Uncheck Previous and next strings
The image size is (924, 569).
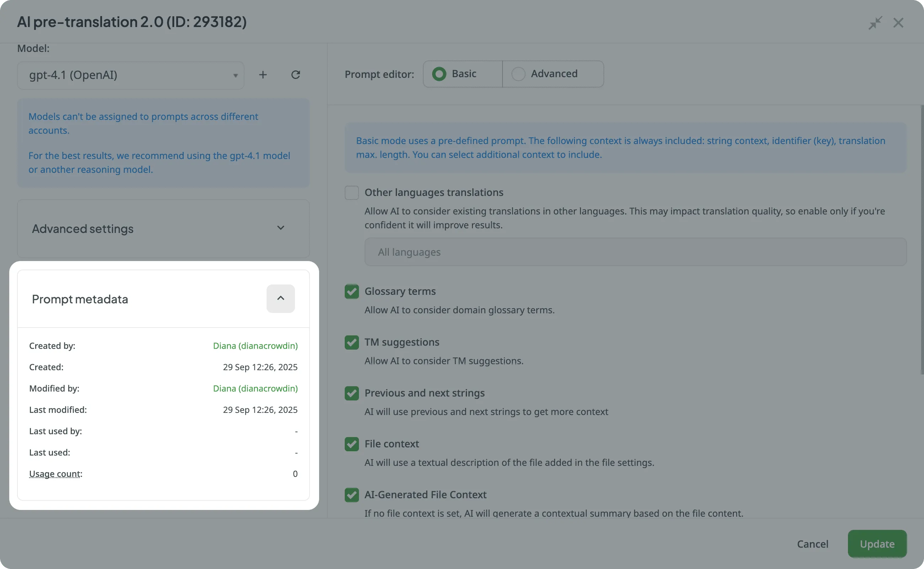tap(351, 393)
